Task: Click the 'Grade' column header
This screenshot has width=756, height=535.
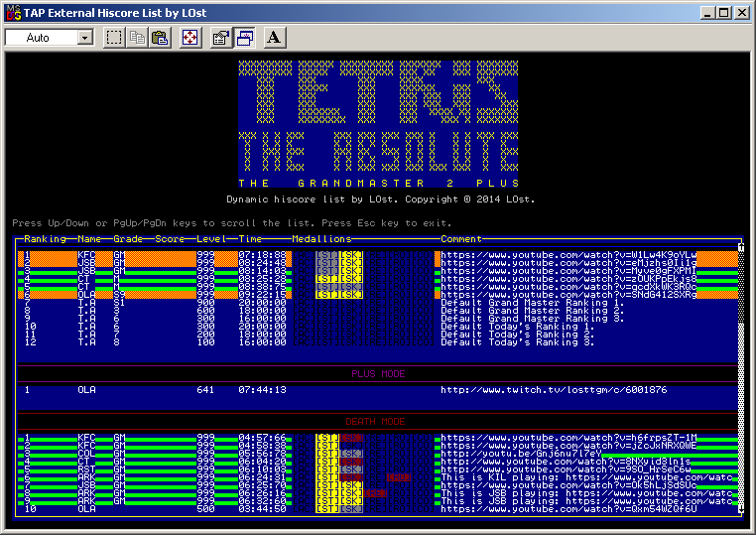Action: pyautogui.click(x=128, y=239)
